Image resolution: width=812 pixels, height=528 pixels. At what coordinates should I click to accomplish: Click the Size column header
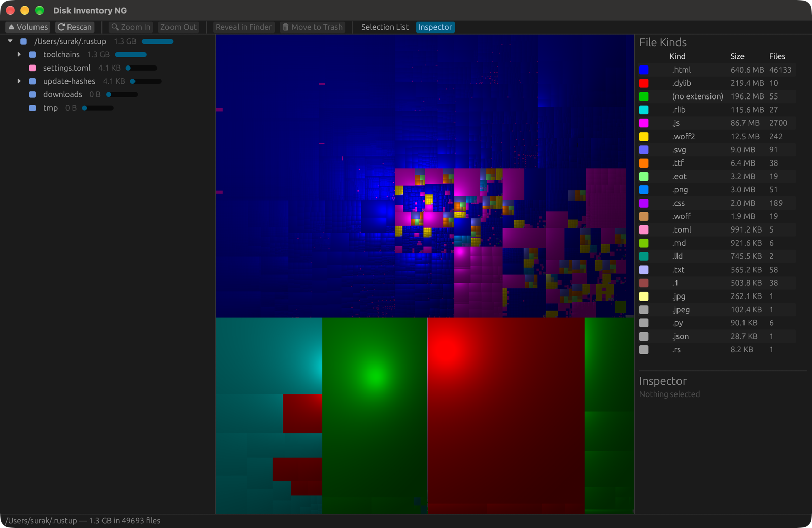[x=737, y=56]
